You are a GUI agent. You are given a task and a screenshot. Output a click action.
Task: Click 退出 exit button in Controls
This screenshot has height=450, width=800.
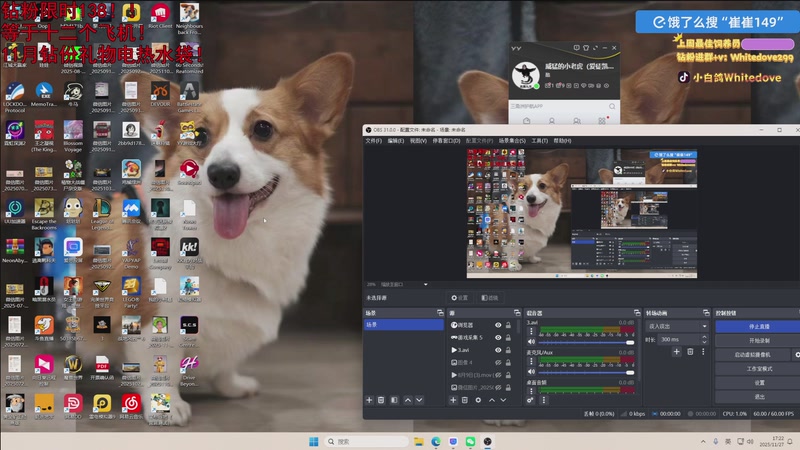(759, 396)
